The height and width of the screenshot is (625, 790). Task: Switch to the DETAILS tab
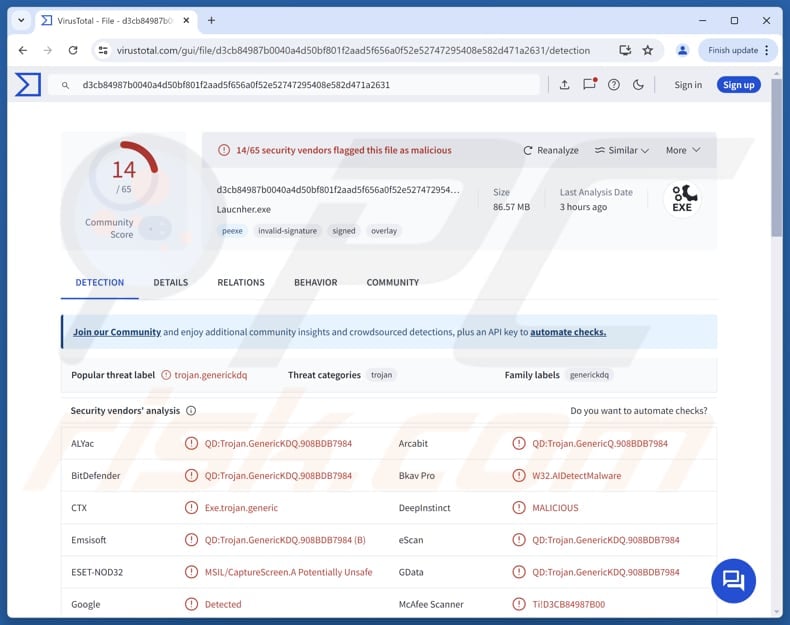click(x=170, y=282)
